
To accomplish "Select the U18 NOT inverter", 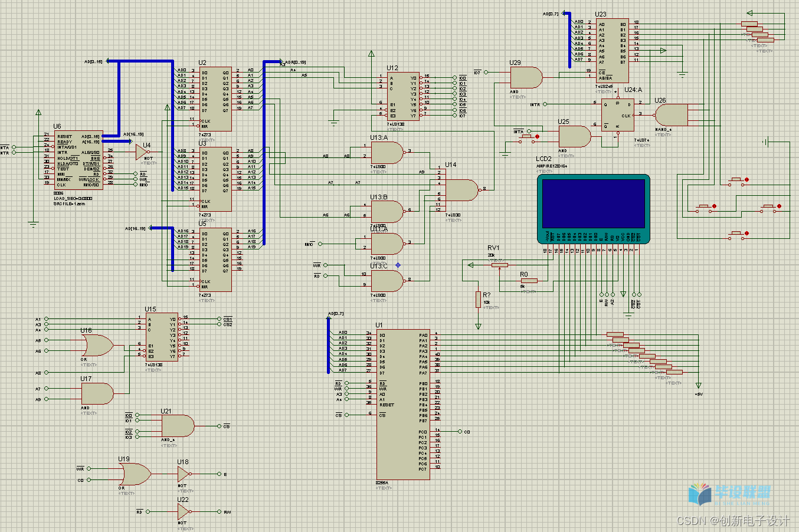I will [185, 474].
